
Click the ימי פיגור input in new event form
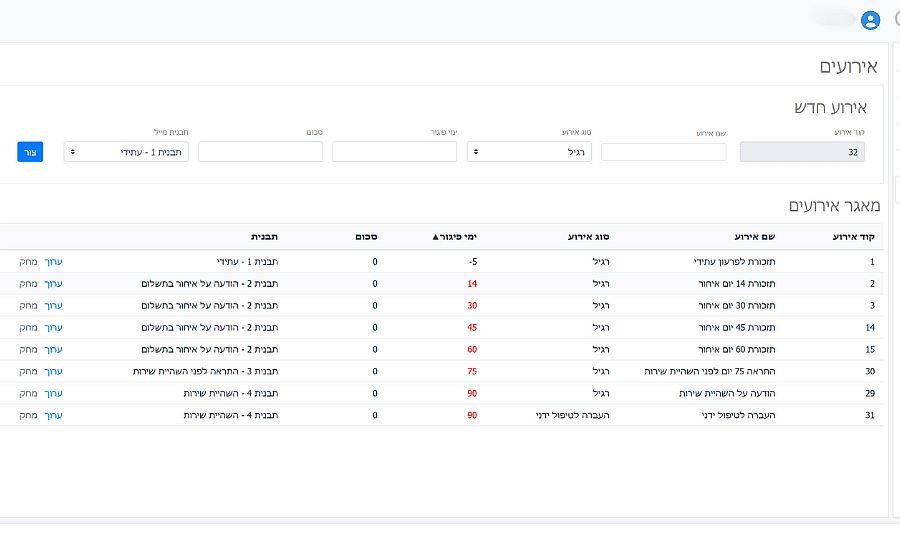[x=394, y=152]
